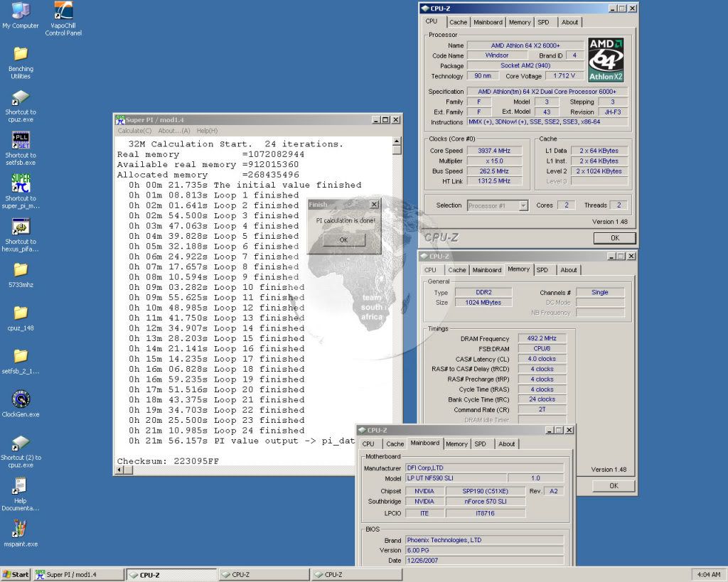
Task: Click the 'Loop 1 finished' result line
Action: point(213,195)
